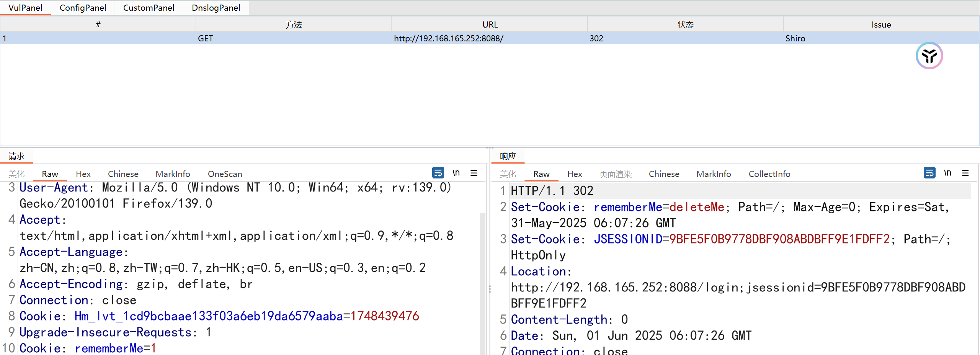Show request in Hex view
Screen dimensions: 980x355
[x=83, y=174]
